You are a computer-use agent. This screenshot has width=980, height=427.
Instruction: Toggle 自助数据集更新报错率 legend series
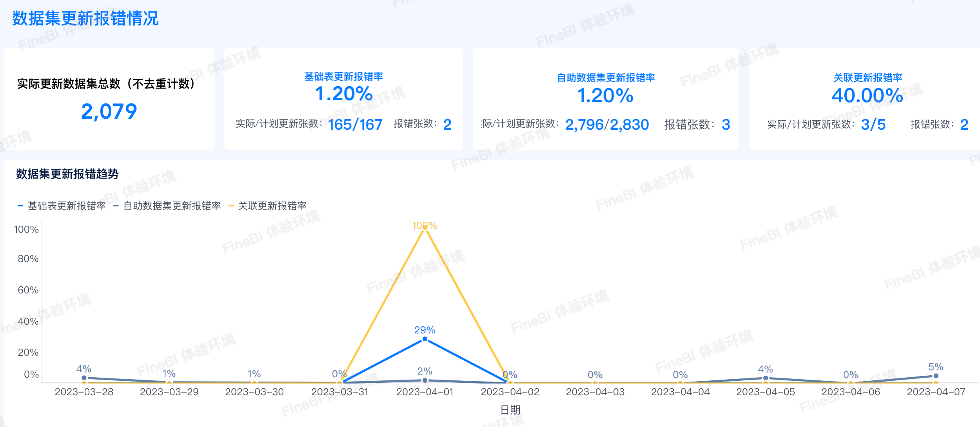coord(172,206)
